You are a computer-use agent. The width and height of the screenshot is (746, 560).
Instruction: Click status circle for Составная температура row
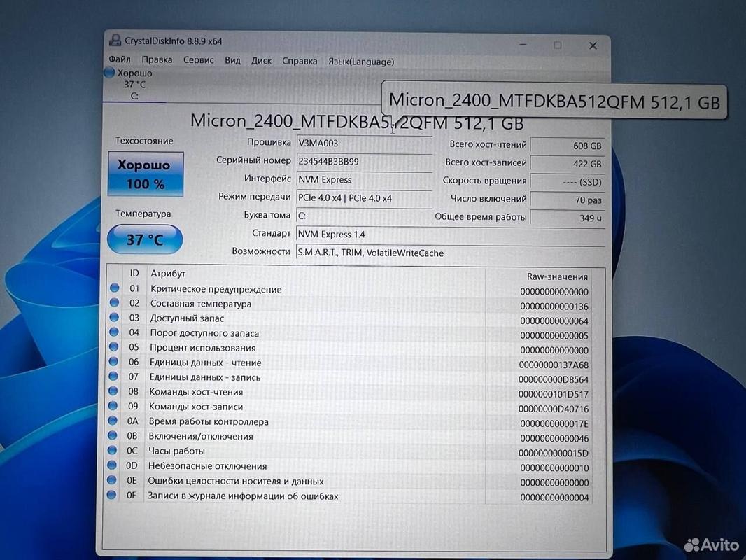(113, 302)
